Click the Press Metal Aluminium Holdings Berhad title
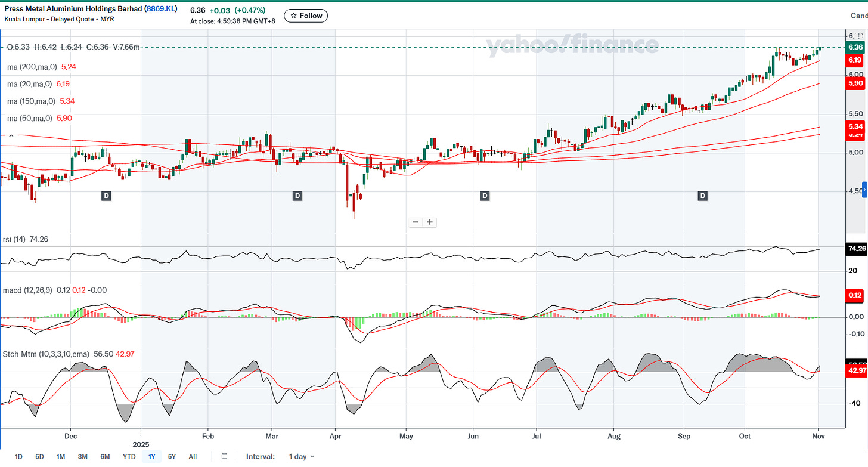Image resolution: width=868 pixels, height=467 pixels. (x=73, y=9)
